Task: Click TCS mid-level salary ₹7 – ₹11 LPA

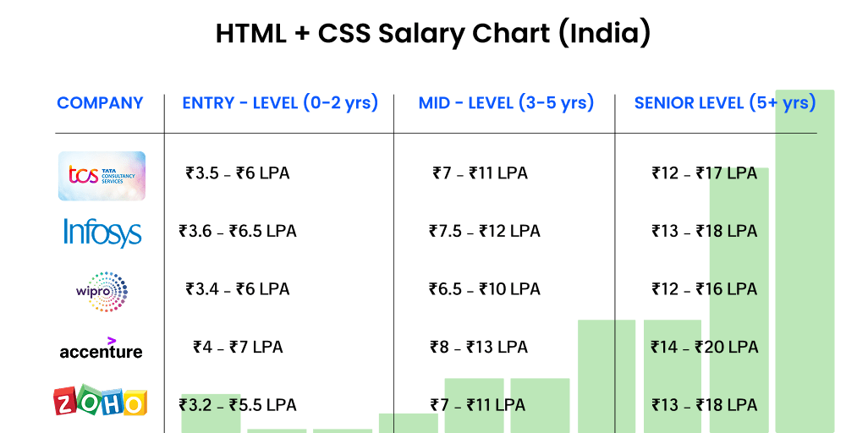Action: [480, 173]
